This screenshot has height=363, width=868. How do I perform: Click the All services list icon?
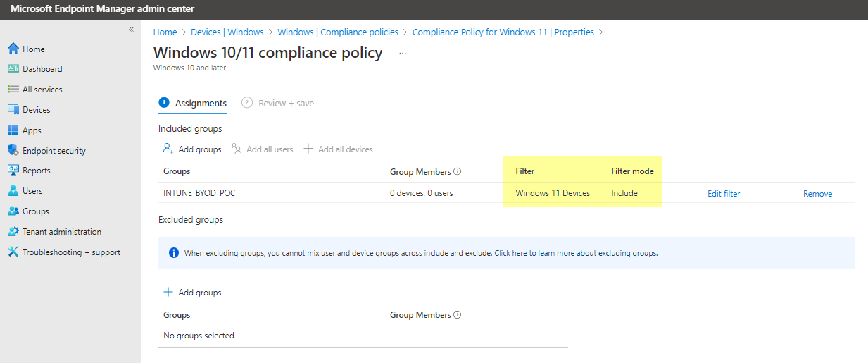point(13,90)
